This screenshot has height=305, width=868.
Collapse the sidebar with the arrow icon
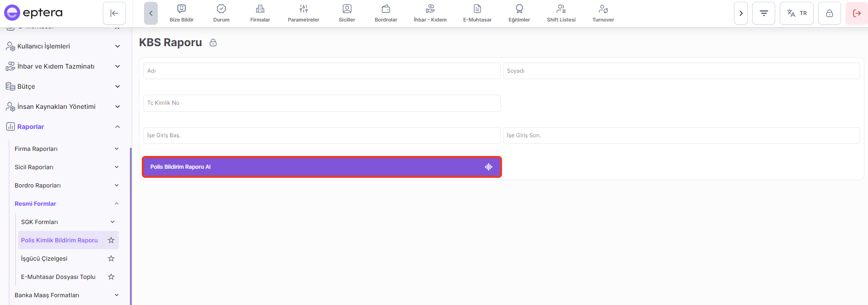[114, 13]
